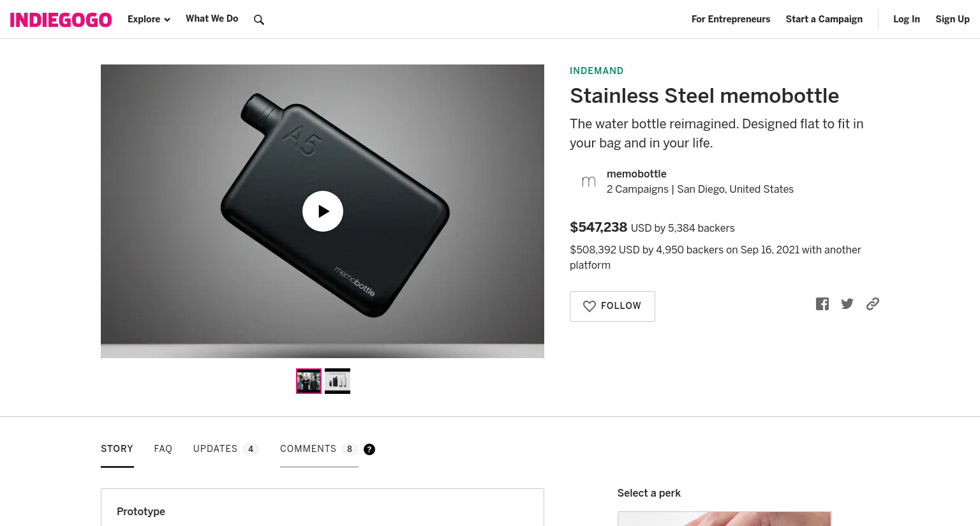Play the memobottle campaign video
The width and height of the screenshot is (980, 526).
coord(323,211)
